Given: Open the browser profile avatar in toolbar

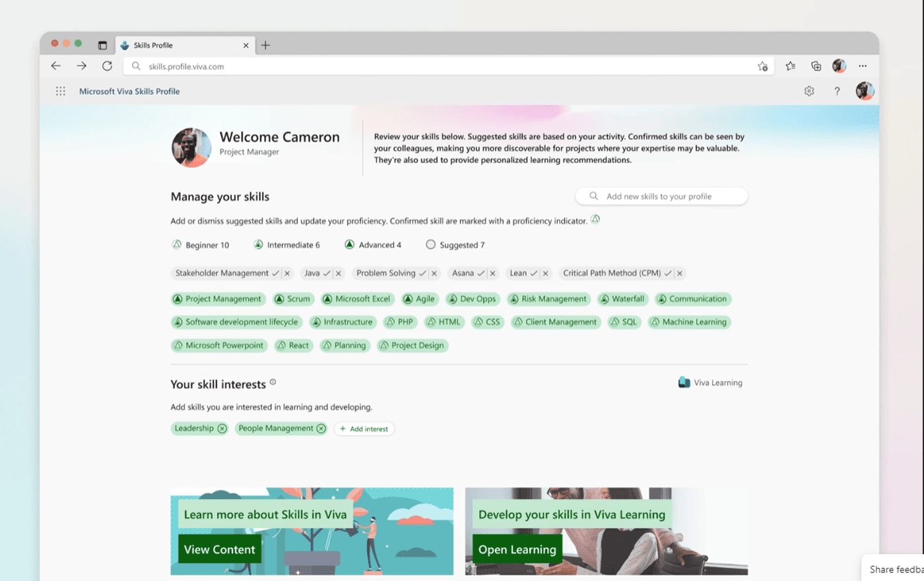Looking at the screenshot, I should [x=840, y=65].
